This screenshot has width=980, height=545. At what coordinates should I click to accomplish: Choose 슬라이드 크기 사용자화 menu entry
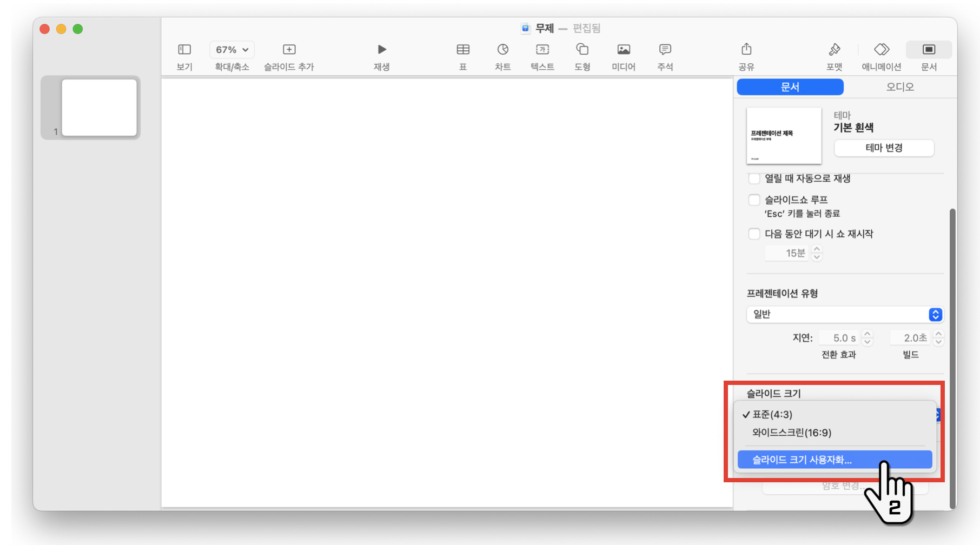click(801, 460)
